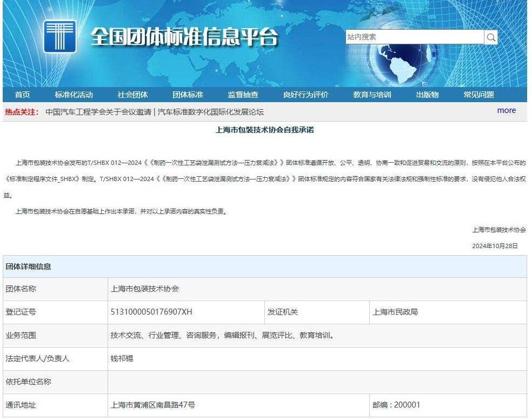Click the heading 上海市包装技术协会自我承诺
The width and height of the screenshot is (532, 420).
pyautogui.click(x=264, y=130)
